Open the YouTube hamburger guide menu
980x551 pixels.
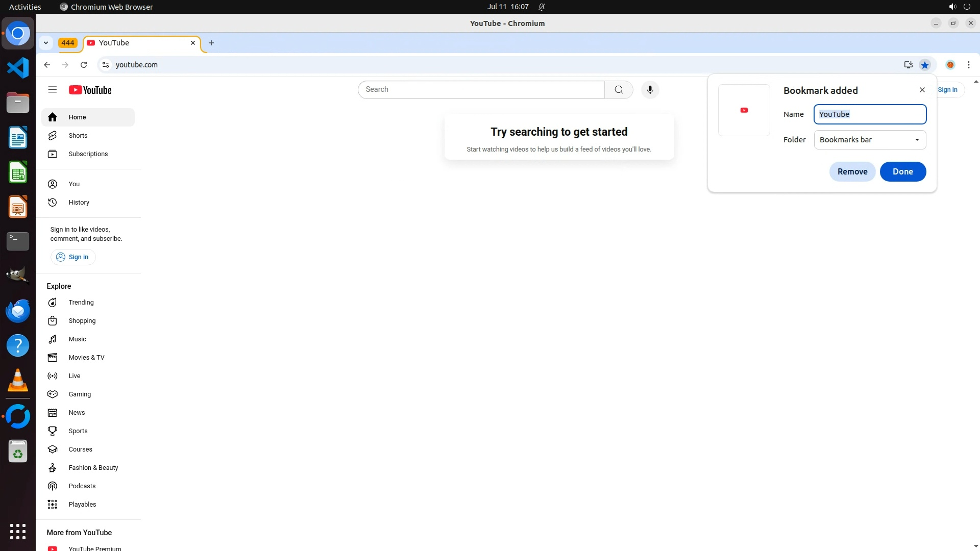52,90
